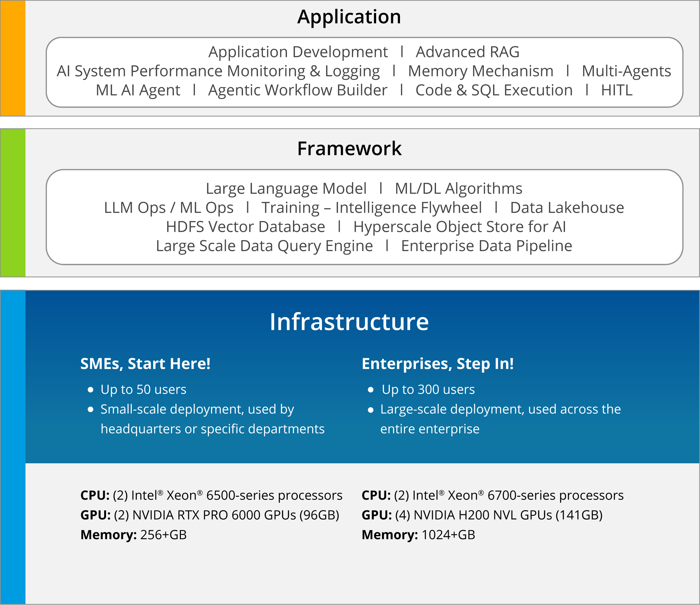Screen dimensions: 700x605
Task: Select HDFS Vector Database
Action: (x=245, y=227)
